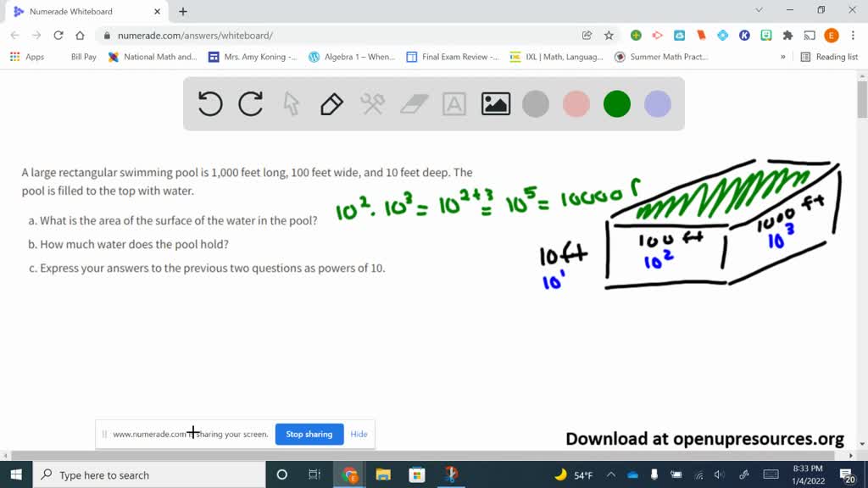Insert an image onto whiteboard

tap(495, 104)
